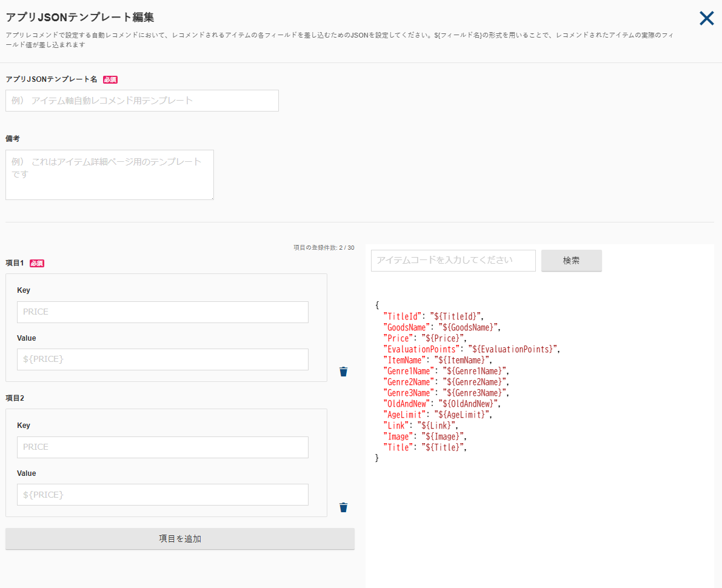The width and height of the screenshot is (722, 588).
Task: Select the "EvaluationPoints" line in JSON preview
Action: click(472, 350)
